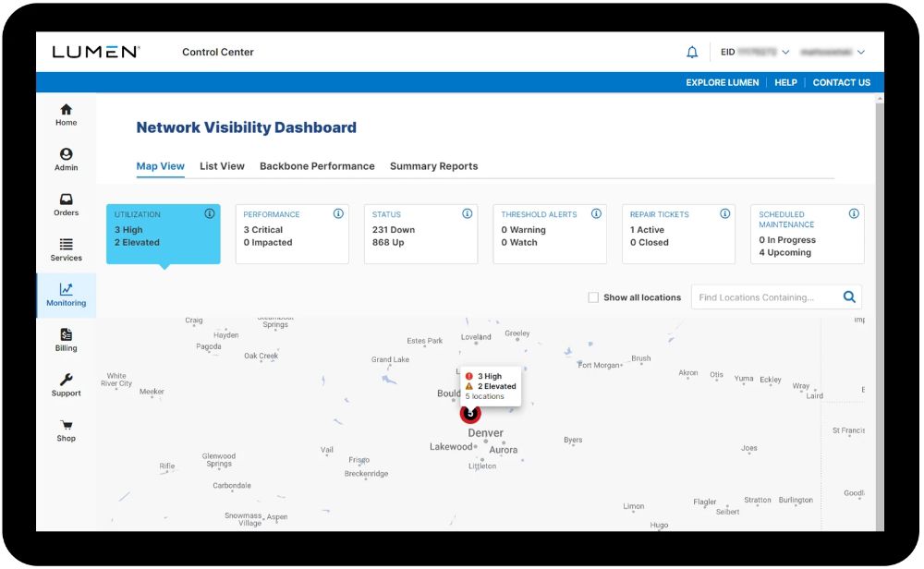Image resolution: width=924 pixels, height=569 pixels.
Task: Select the Monitoring chart icon
Action: point(66,289)
